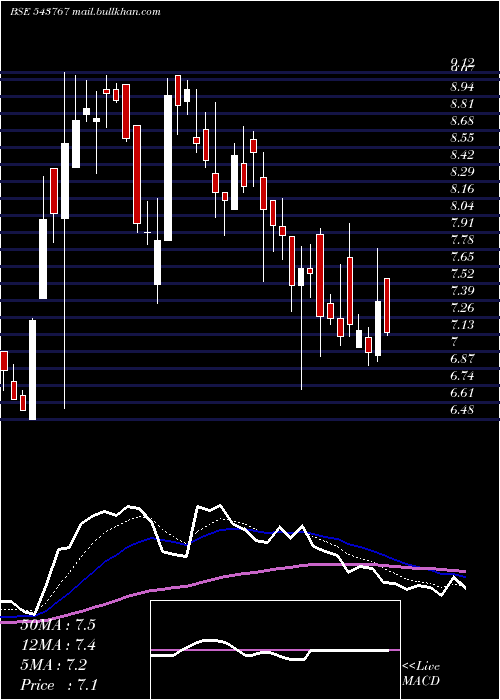Screen dimensions: 500x700
Task: Click the 6.74 price axis label
Action: pyautogui.click(x=462, y=375)
